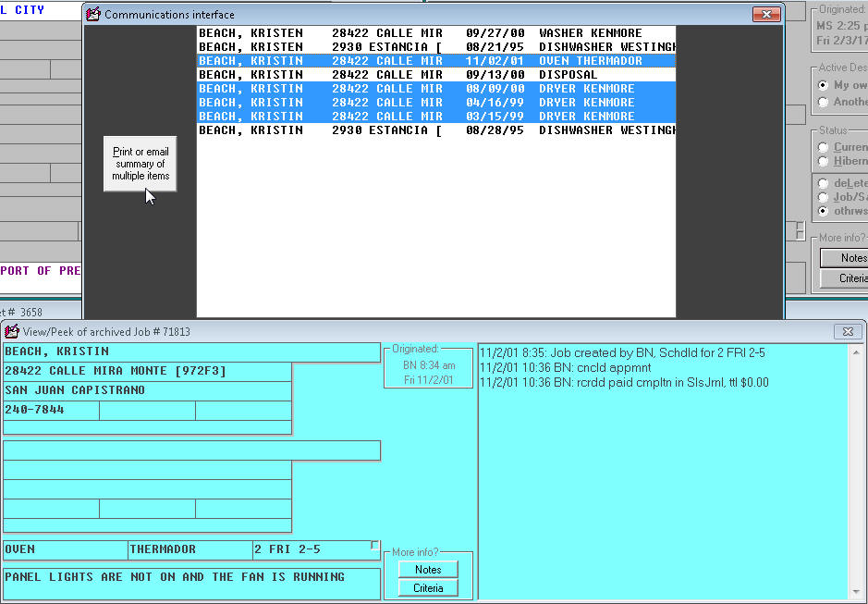This screenshot has width=868, height=604.
Task: Click Print or email summary button
Action: [140, 164]
